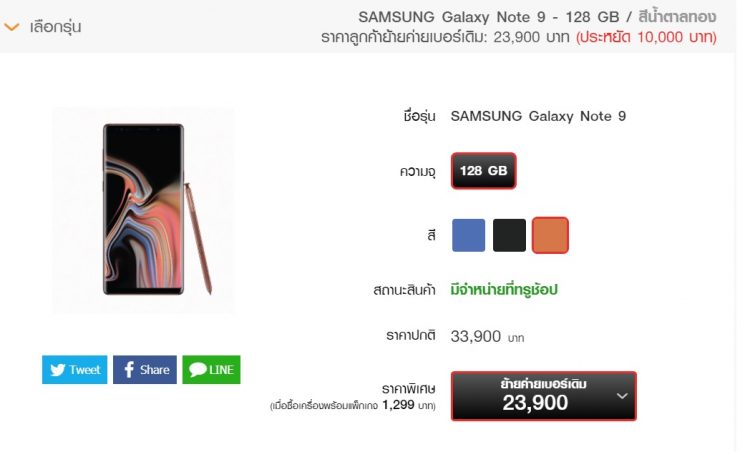750x452 pixels.
Task: Share the product on Facebook
Action: pos(145,370)
